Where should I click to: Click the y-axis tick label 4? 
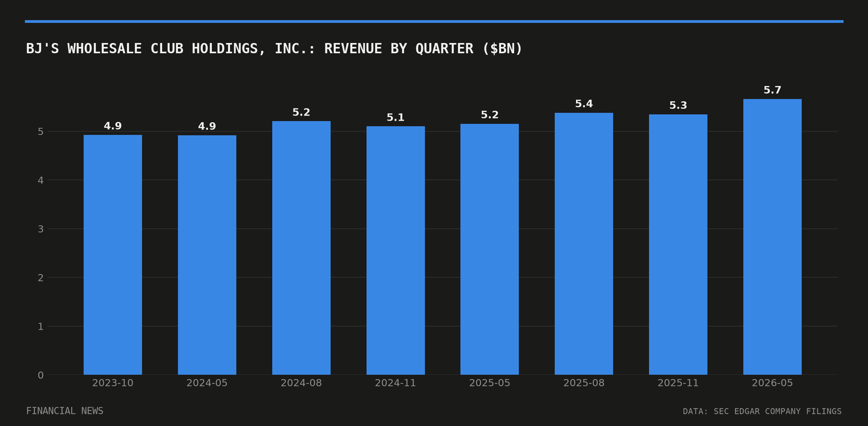(41, 181)
